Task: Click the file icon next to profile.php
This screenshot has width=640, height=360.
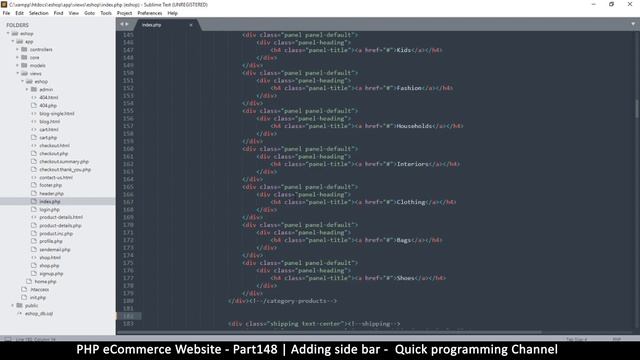Action: pos(34,241)
